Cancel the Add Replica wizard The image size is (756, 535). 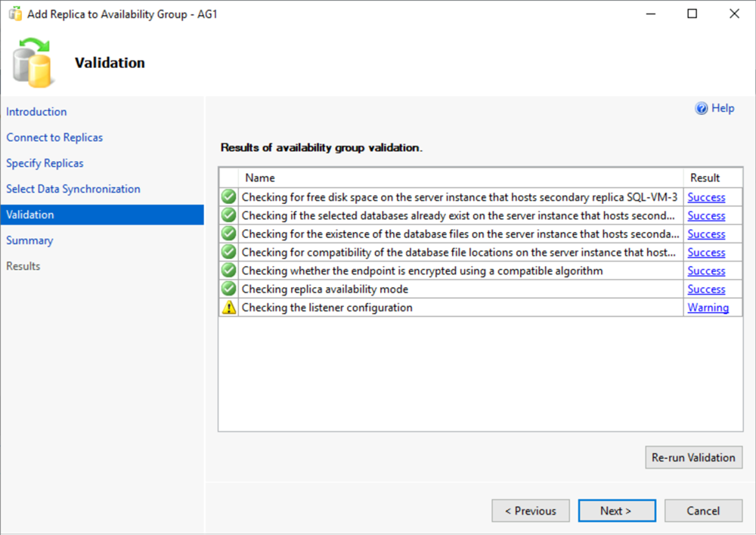703,510
